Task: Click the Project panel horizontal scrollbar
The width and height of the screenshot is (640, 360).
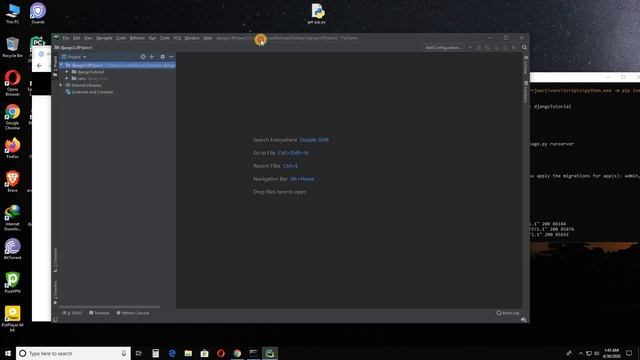Action: (x=109, y=307)
